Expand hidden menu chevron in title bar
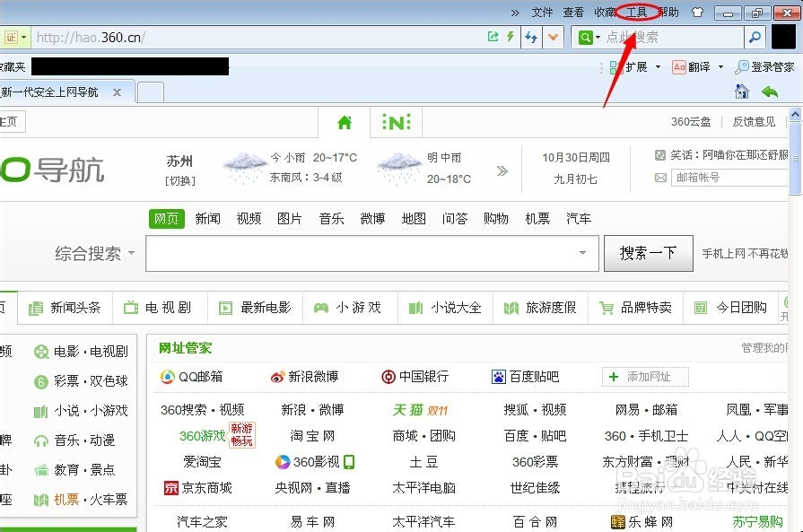The height and width of the screenshot is (532, 803). 515,13
